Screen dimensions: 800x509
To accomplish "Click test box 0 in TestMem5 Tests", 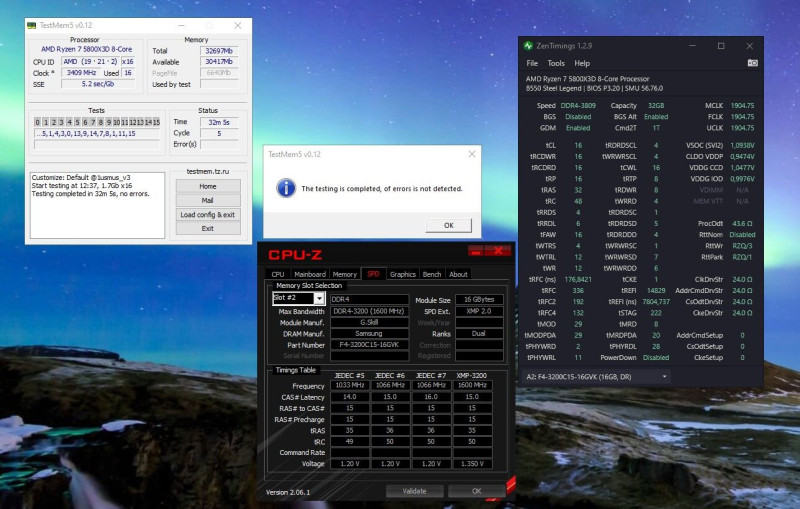I will tap(37, 122).
